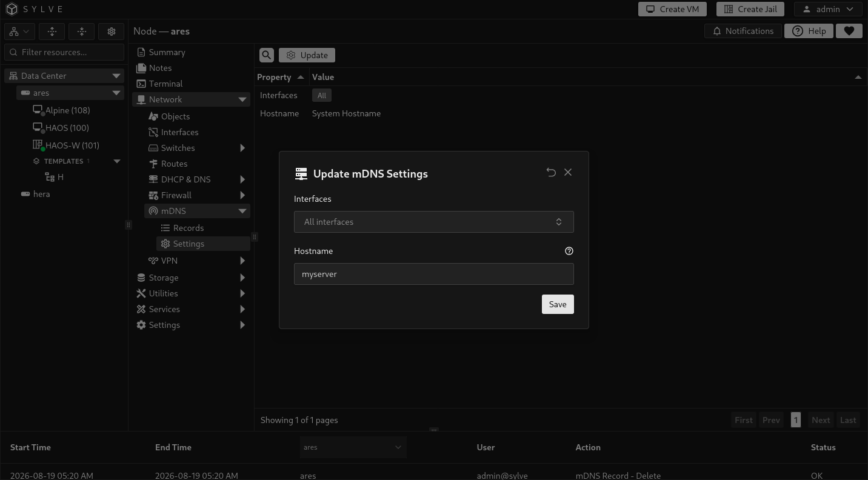Viewport: 868px width, 480px height.
Task: Click the hera node icon
Action: [25, 194]
